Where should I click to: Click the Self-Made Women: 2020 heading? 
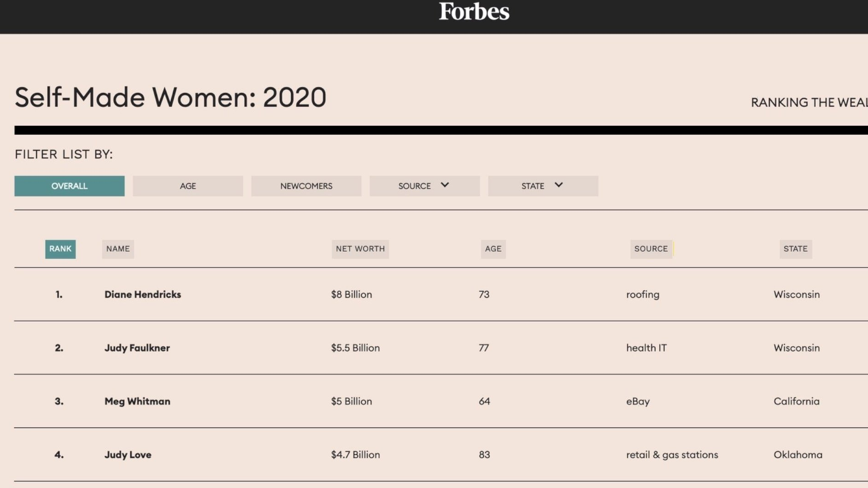pyautogui.click(x=170, y=98)
